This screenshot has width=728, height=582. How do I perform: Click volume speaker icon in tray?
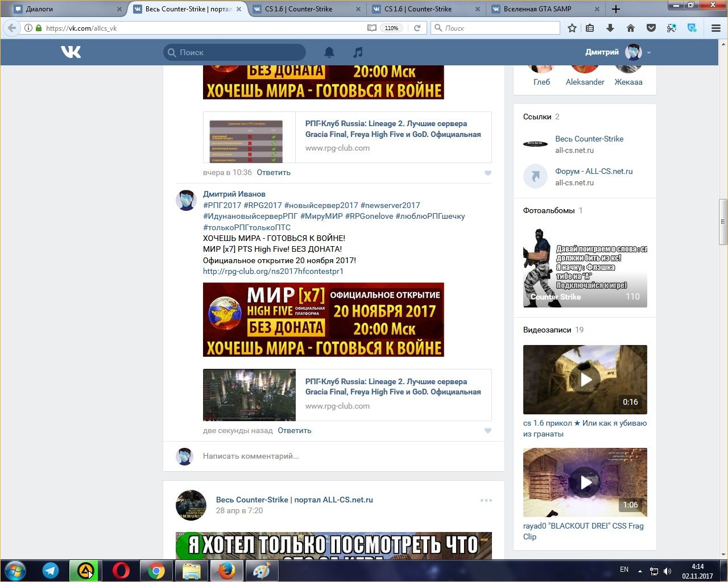point(667,571)
